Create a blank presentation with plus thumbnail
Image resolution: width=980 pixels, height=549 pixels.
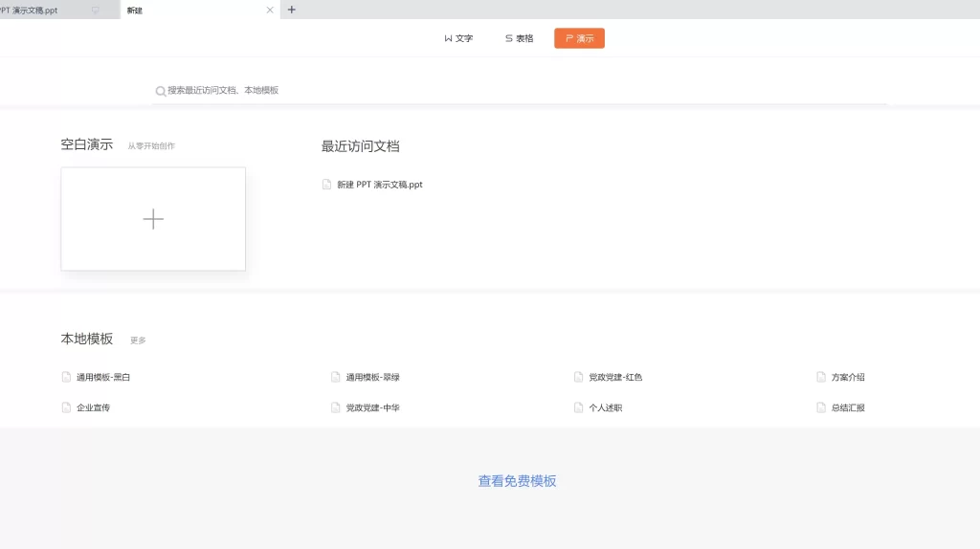[153, 219]
